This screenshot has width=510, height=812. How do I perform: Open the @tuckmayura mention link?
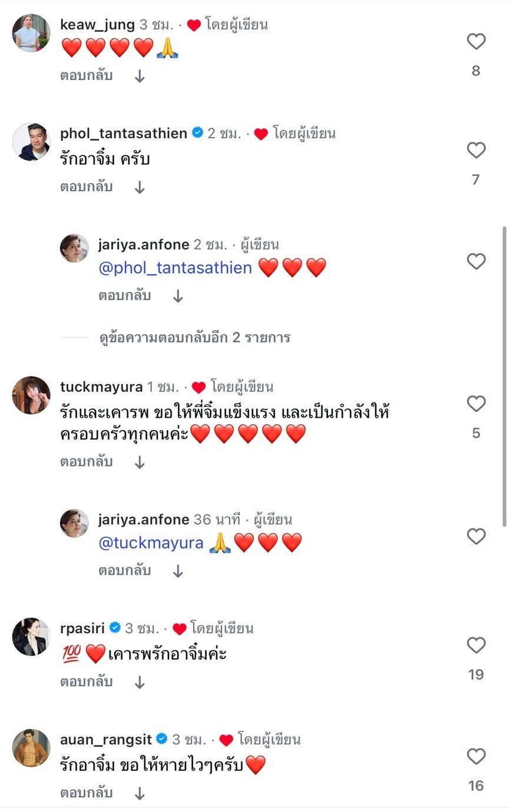(x=151, y=543)
